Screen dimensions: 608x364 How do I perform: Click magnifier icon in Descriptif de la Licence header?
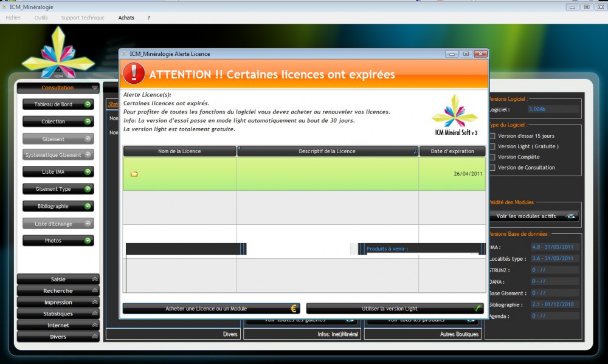coord(416,151)
